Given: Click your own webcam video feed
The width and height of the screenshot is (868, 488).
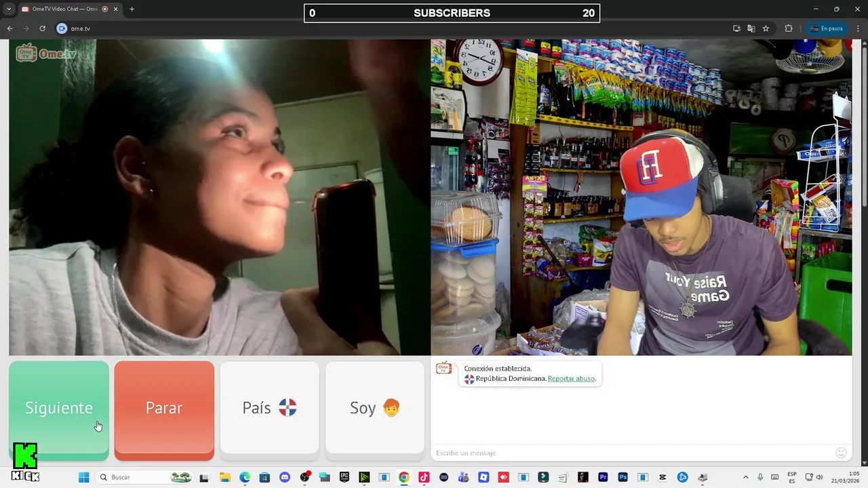Looking at the screenshot, I should [642, 197].
